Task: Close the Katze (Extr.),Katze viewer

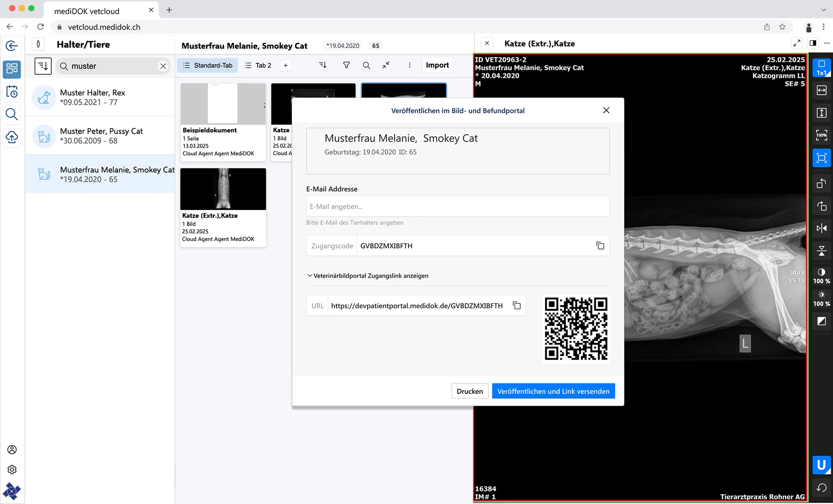Action: (487, 43)
